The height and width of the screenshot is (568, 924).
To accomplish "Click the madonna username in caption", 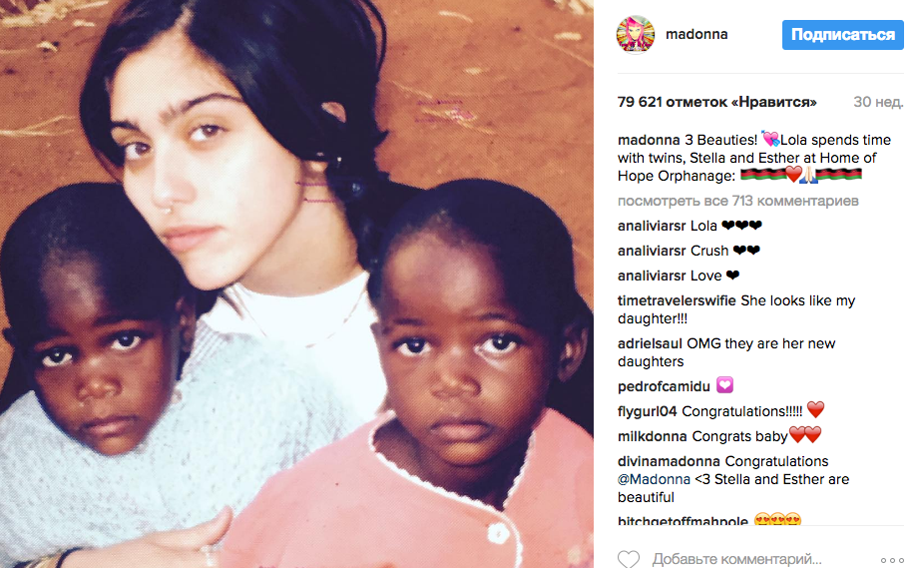I will (x=649, y=141).
